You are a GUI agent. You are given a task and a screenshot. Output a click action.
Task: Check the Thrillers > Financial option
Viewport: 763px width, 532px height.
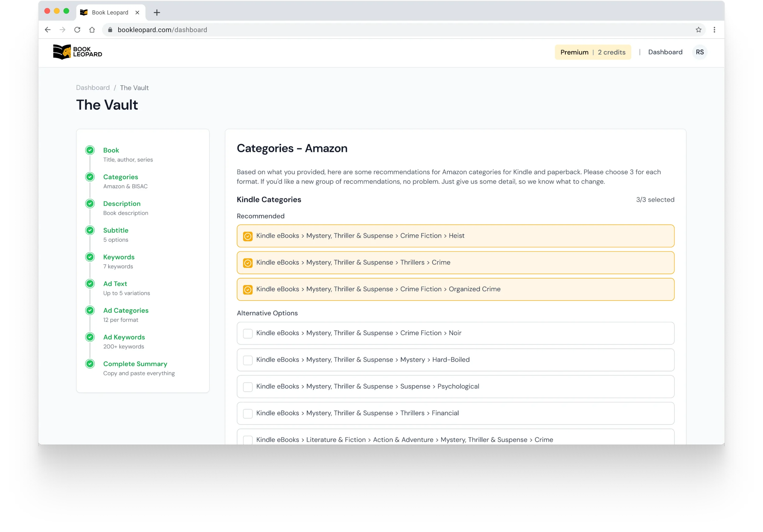point(248,413)
